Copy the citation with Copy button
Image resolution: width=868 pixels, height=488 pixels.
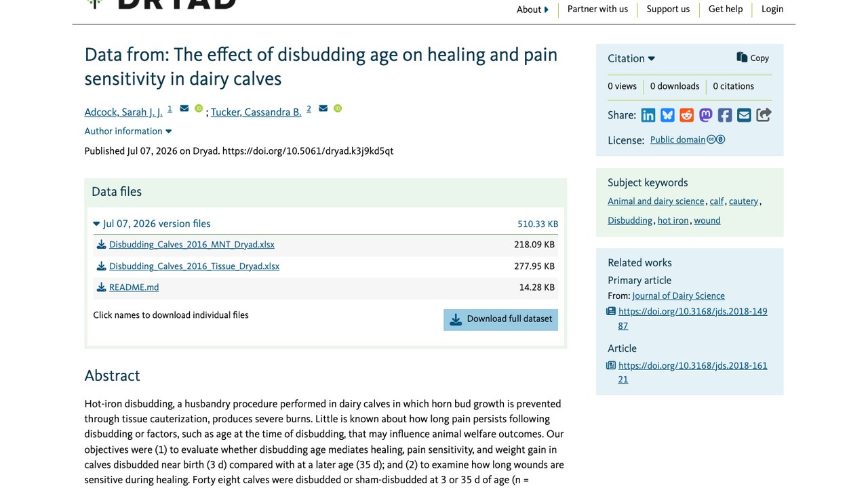click(x=753, y=58)
